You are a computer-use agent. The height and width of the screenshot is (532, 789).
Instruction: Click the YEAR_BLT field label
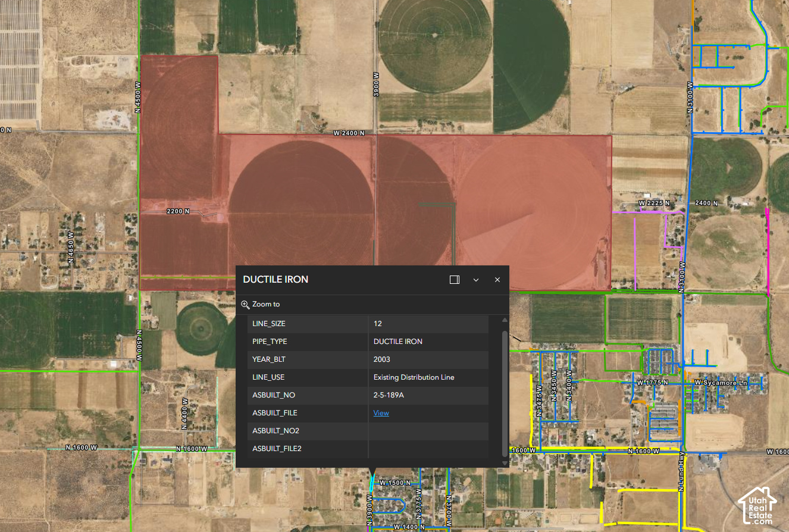coord(269,359)
